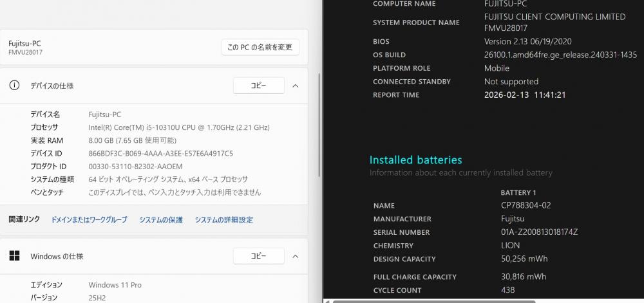644x303 pixels.
Task: Click the この PC の名前を変更 button
Action: tap(260, 47)
